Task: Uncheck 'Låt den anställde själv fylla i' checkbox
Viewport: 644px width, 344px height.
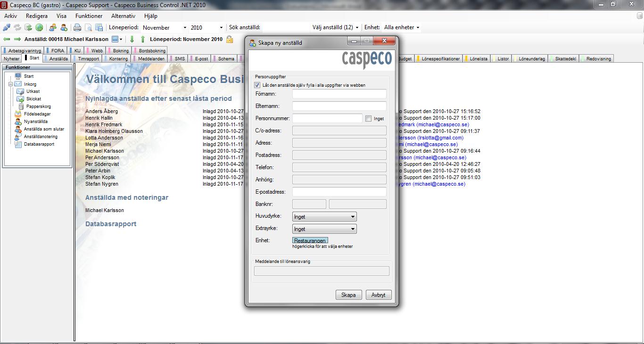Action: click(257, 85)
